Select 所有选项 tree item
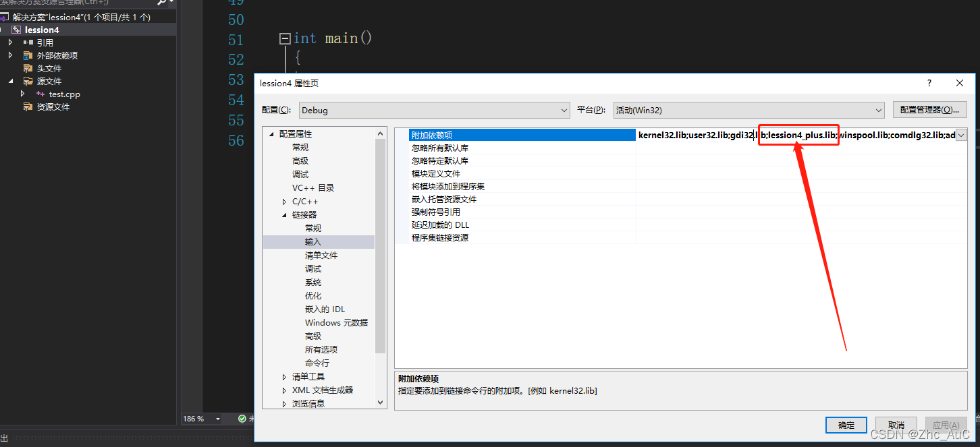This screenshot has width=980, height=447. 321,350
